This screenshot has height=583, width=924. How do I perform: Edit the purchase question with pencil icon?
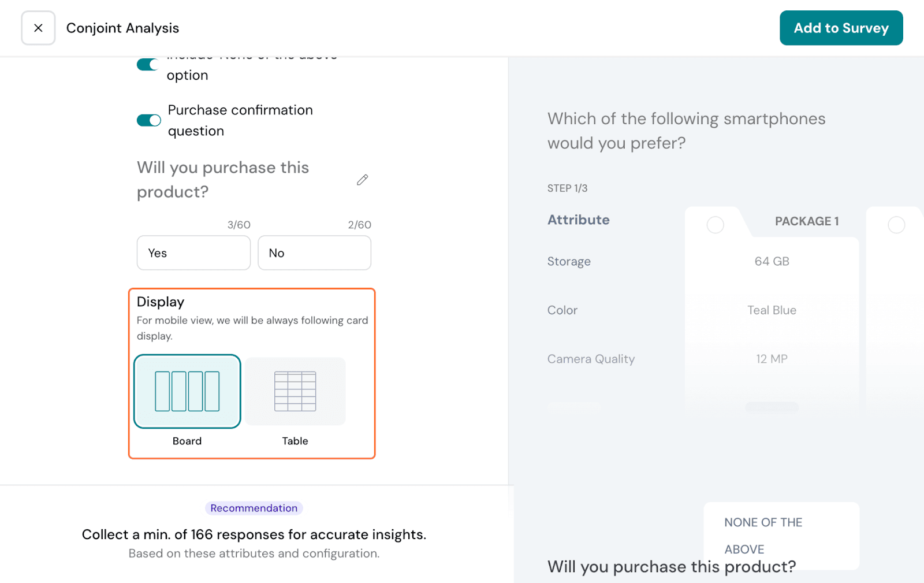point(362,180)
